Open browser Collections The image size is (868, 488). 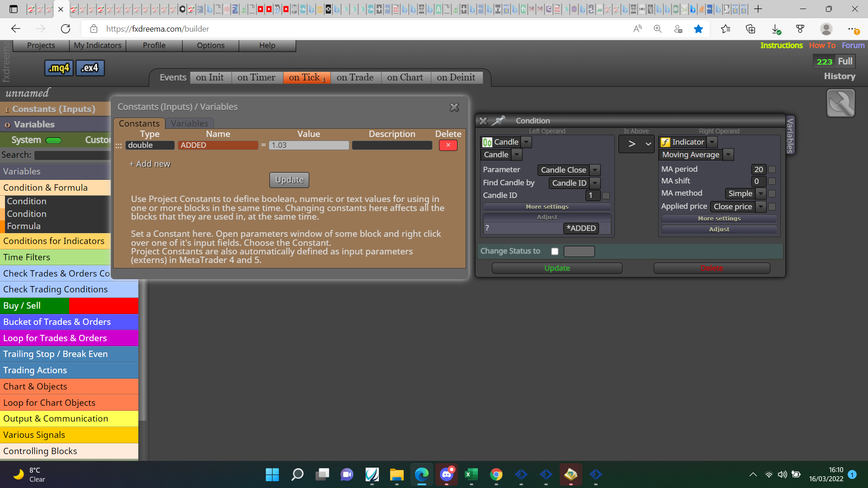point(750,29)
